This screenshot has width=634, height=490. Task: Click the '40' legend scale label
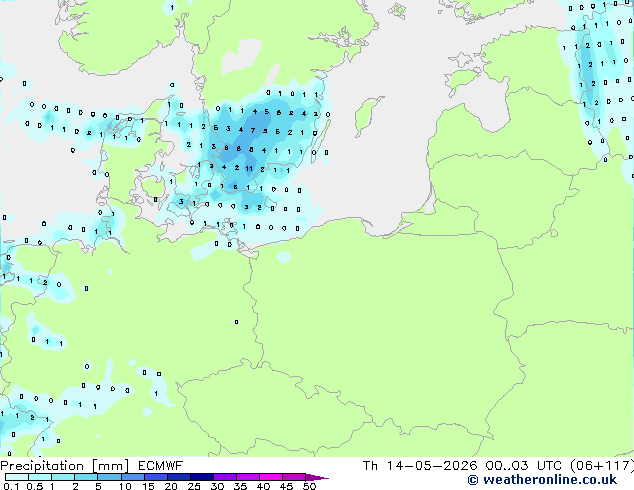pyautogui.click(x=263, y=486)
